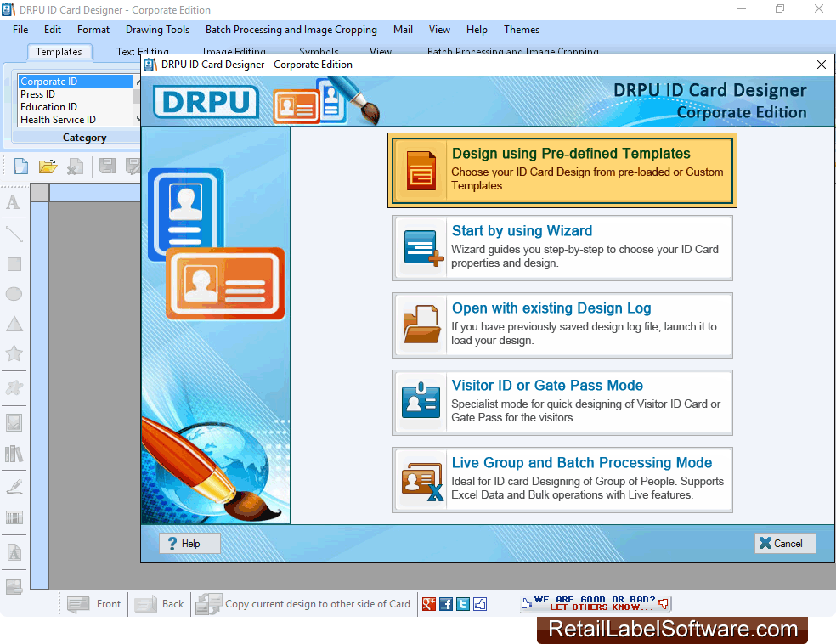Open the Batch Processing and Image Cropping menu
This screenshot has width=836, height=644.
291,30
